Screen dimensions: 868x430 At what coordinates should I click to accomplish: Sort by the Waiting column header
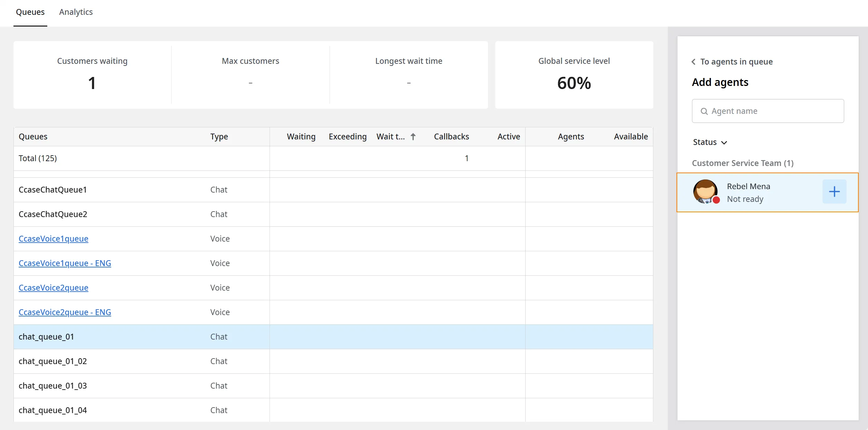pyautogui.click(x=301, y=137)
